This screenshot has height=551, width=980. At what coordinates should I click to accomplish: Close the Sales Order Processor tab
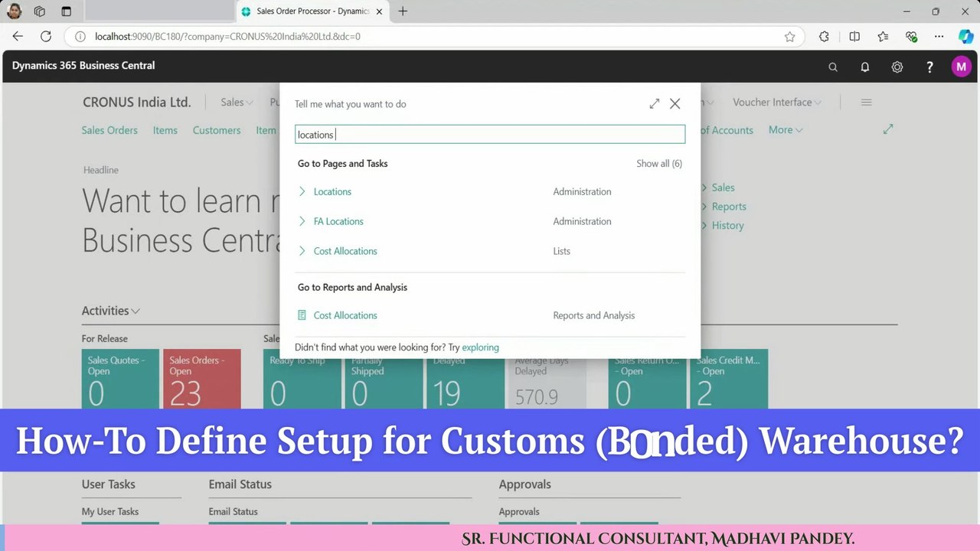click(x=380, y=11)
